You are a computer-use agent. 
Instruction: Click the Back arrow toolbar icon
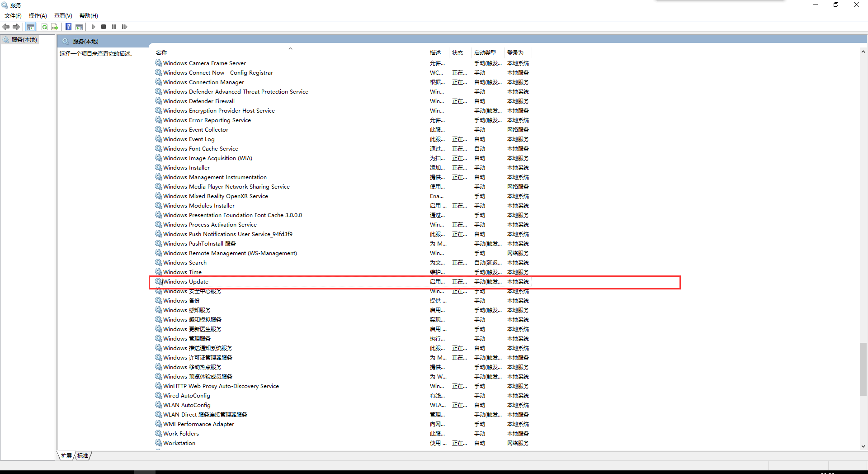click(x=6, y=27)
